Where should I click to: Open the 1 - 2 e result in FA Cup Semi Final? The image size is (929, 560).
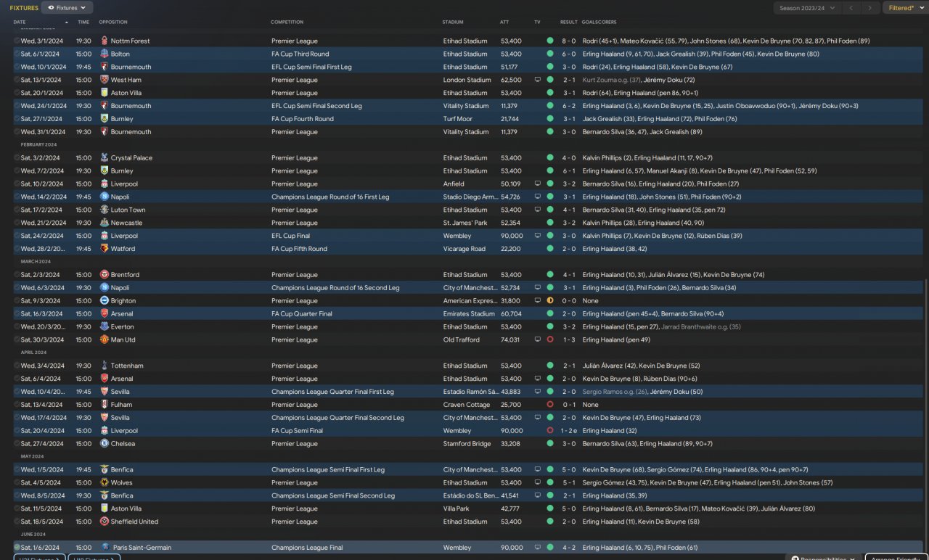coord(570,431)
